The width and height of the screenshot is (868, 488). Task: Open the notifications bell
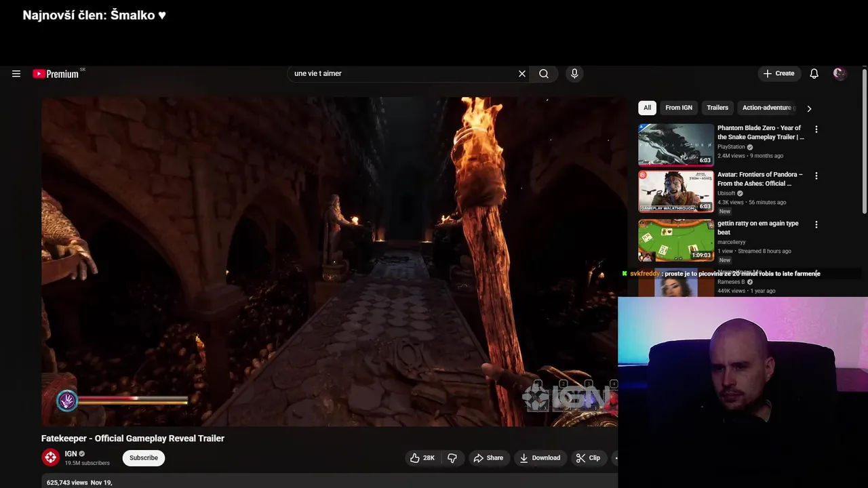pos(814,74)
